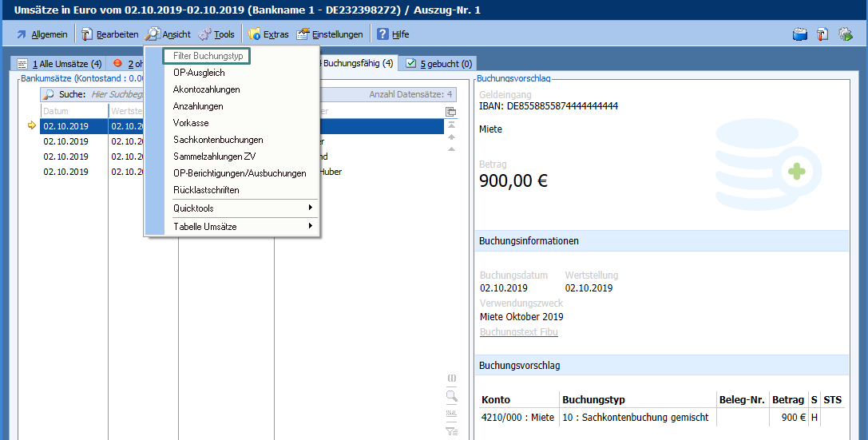Click the XML icon beside the table
Screen dimensions: 868x440
(x=451, y=414)
